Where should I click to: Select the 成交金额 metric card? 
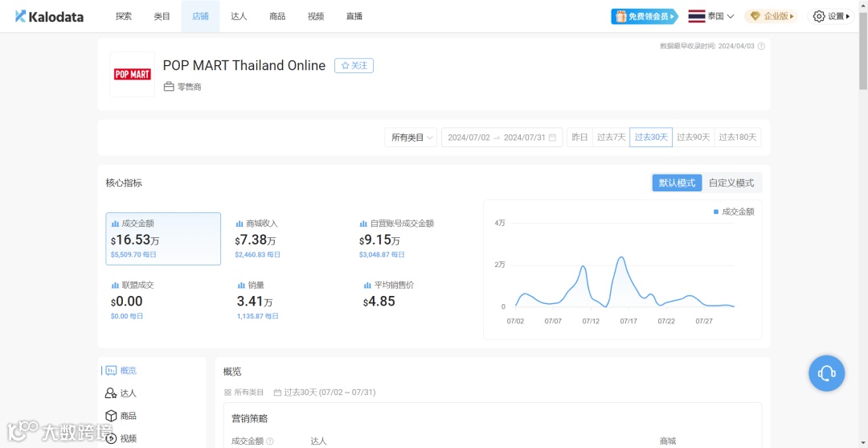(163, 239)
